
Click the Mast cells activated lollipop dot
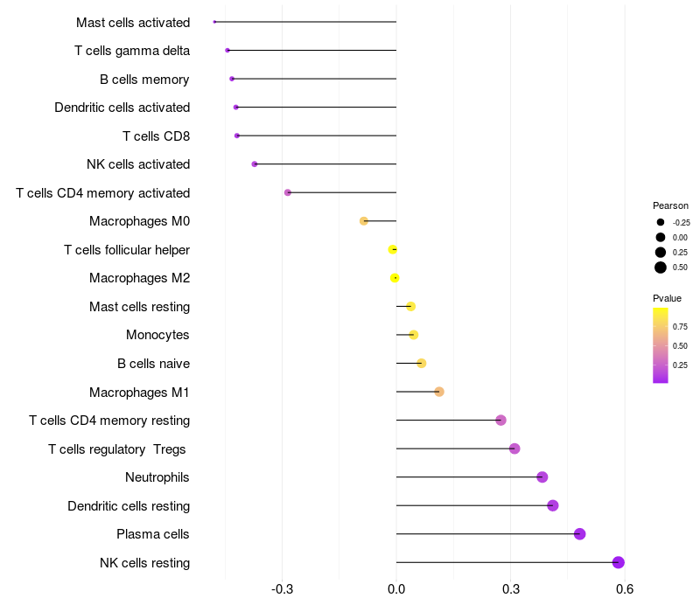(x=214, y=22)
